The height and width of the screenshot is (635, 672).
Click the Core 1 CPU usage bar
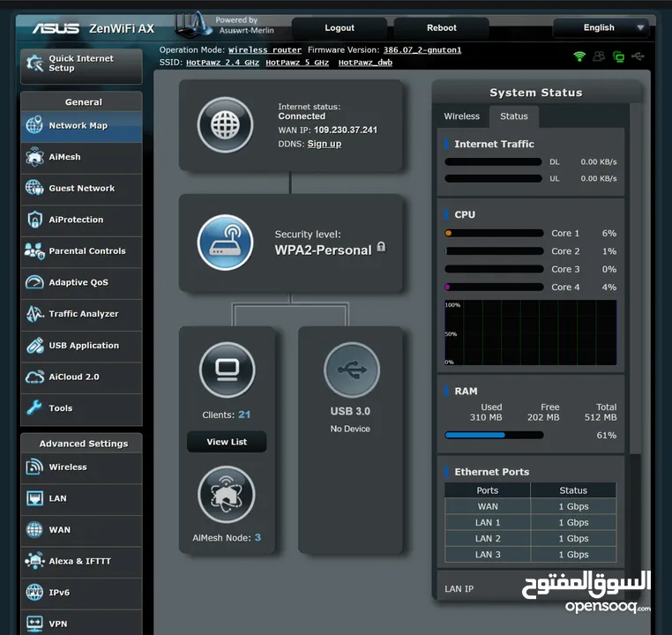pos(494,233)
